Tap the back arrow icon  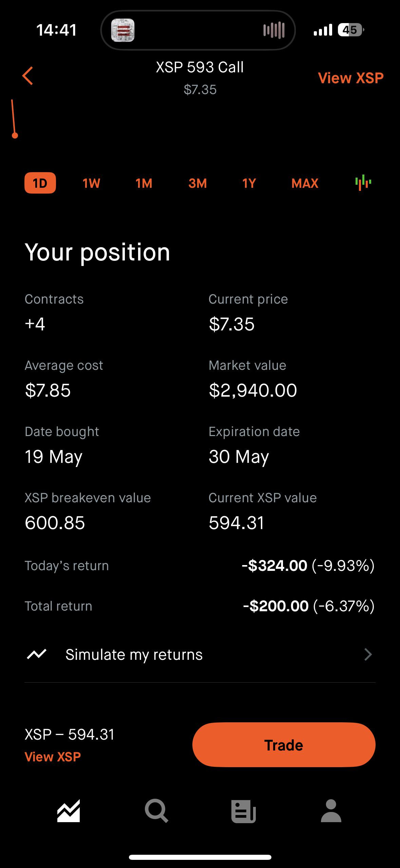[28, 76]
